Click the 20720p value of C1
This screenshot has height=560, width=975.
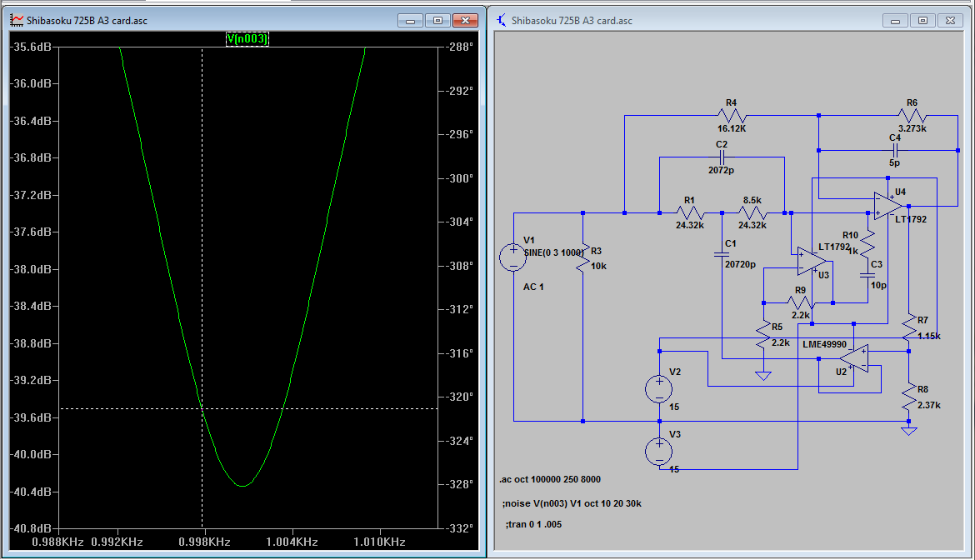[x=741, y=264]
